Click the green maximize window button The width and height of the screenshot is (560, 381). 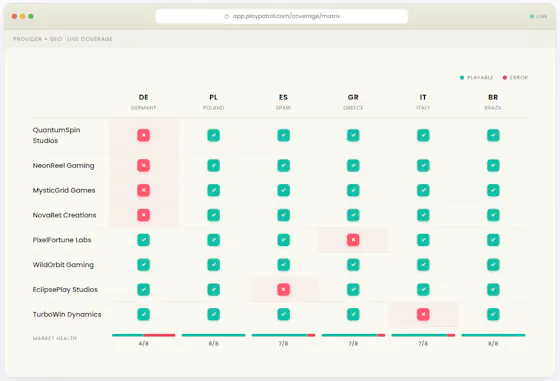(31, 16)
